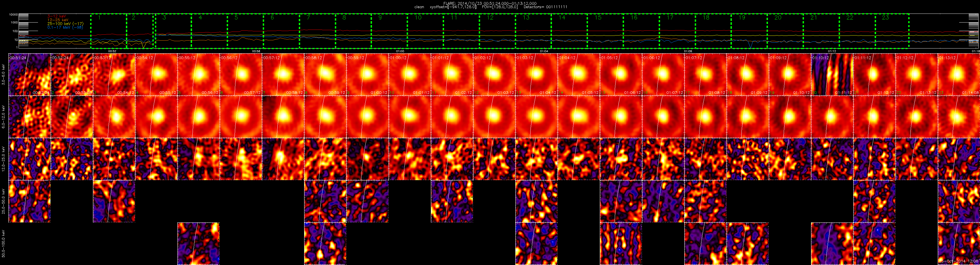Select the 3–6 keV image labeled 01:00:12

click(x=409, y=75)
